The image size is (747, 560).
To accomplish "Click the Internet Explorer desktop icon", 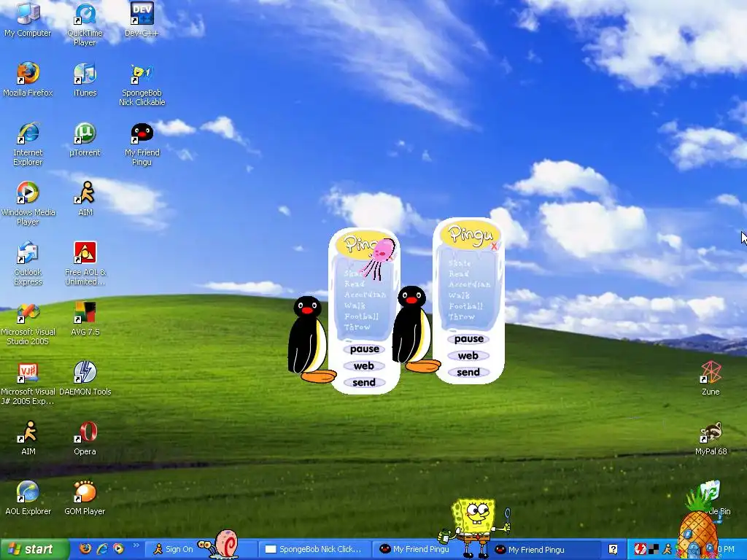I will point(28,144).
